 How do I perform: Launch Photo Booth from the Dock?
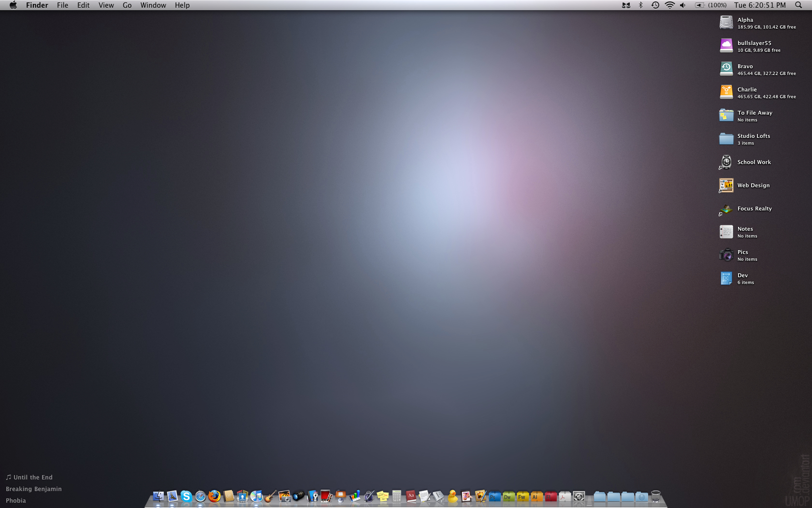coord(326,496)
